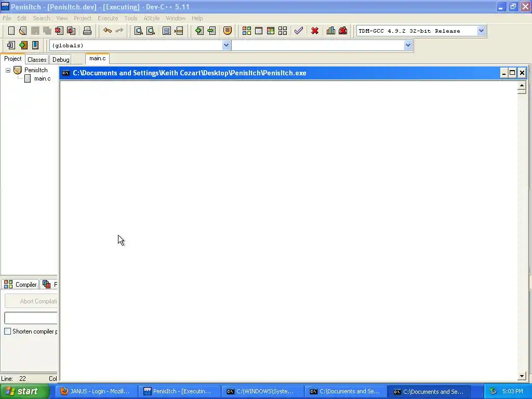Click the Remove from project icon
Image resolution: width=532 pixels, height=399 pixels.
[211, 31]
